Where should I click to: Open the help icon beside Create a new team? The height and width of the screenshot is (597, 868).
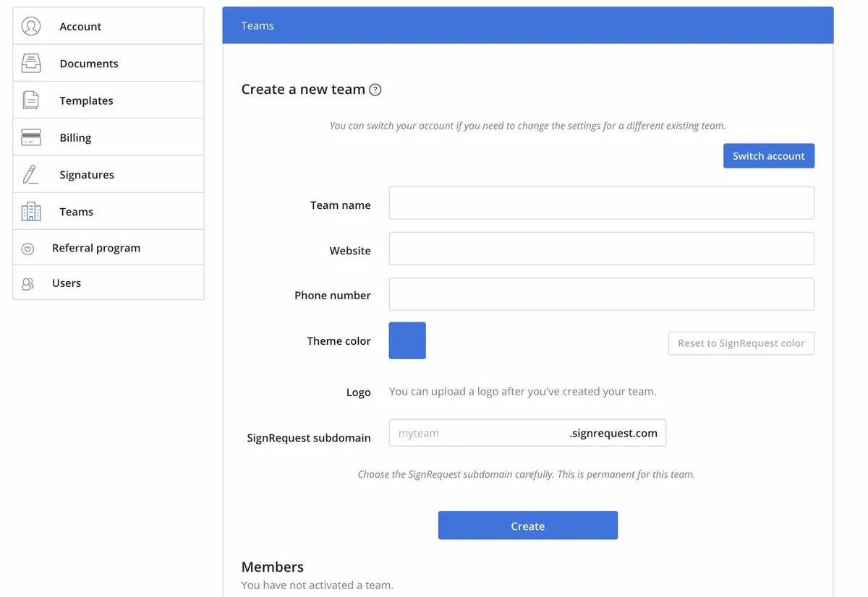point(375,90)
